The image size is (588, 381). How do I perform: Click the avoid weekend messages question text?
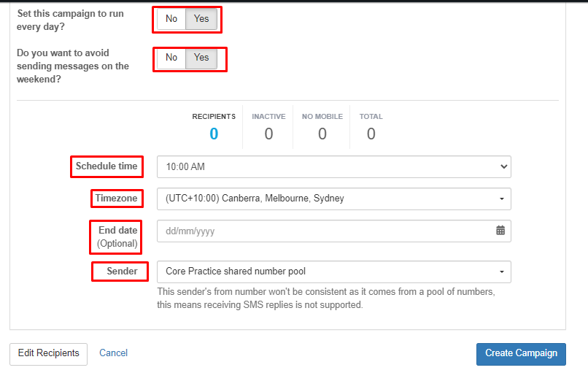pos(73,66)
